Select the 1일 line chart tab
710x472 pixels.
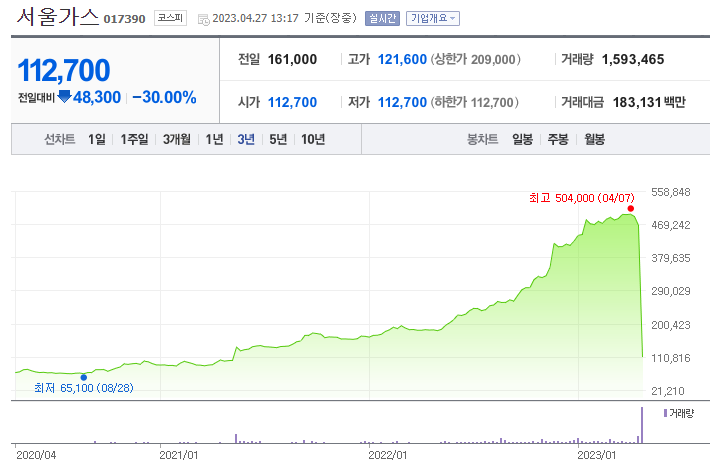(96, 139)
